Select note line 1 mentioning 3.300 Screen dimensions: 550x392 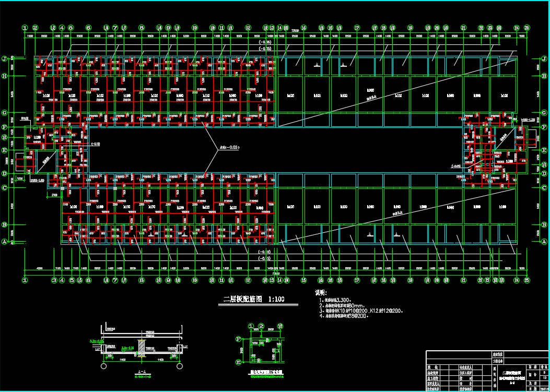click(335, 300)
